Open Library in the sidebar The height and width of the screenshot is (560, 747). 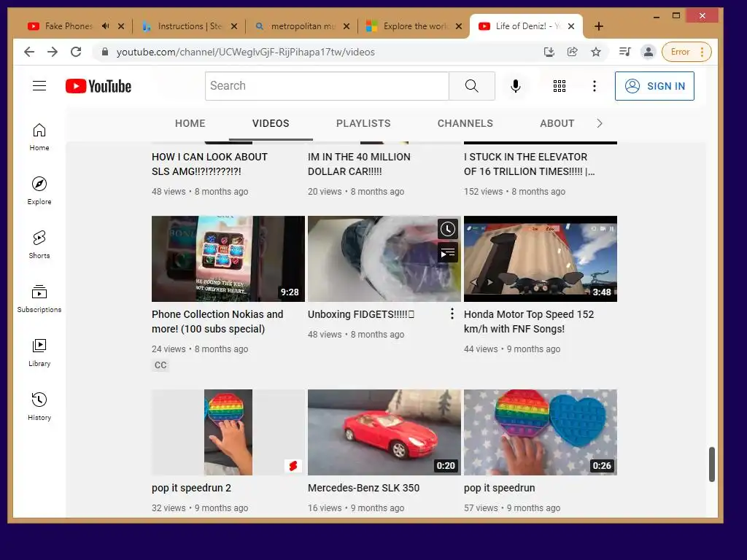click(x=39, y=352)
